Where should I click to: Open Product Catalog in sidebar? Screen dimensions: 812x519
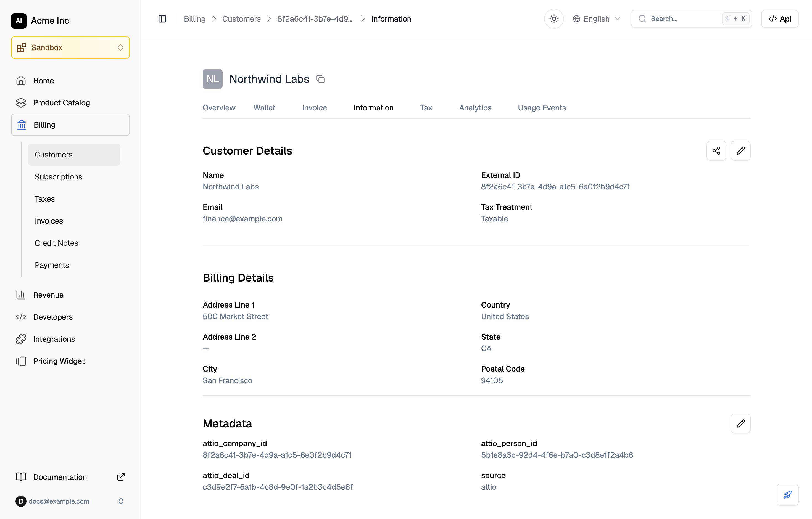(x=70, y=102)
